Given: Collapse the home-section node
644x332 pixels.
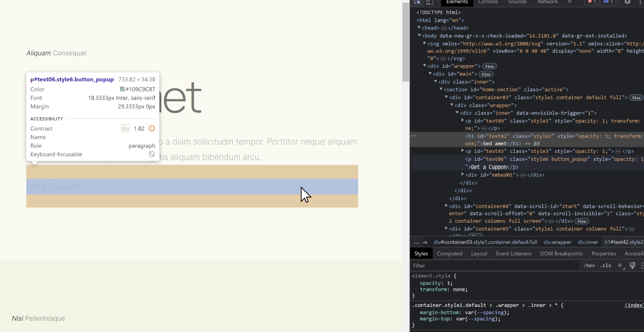Looking at the screenshot, I should 441,89.
